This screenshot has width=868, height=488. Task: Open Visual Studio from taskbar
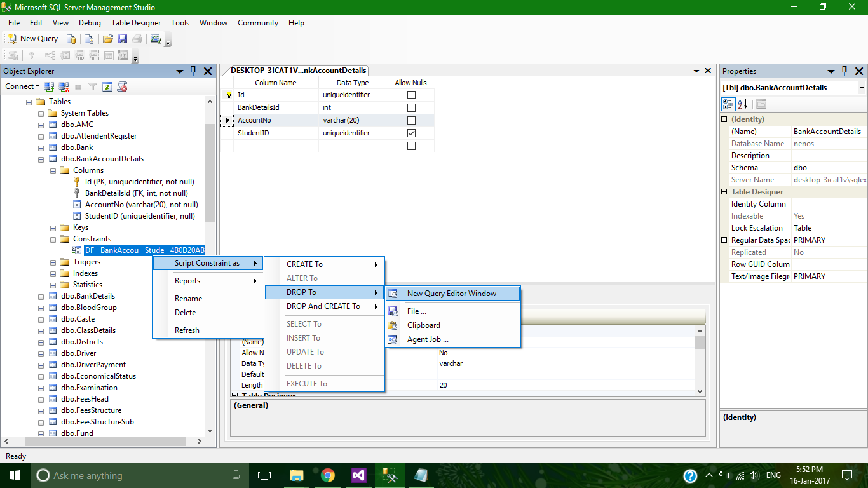pyautogui.click(x=358, y=475)
